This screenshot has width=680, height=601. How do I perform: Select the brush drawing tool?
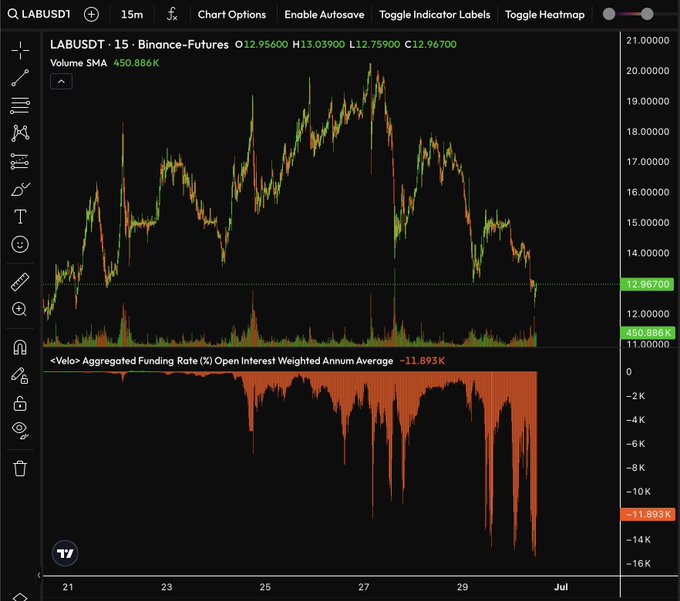click(20, 189)
